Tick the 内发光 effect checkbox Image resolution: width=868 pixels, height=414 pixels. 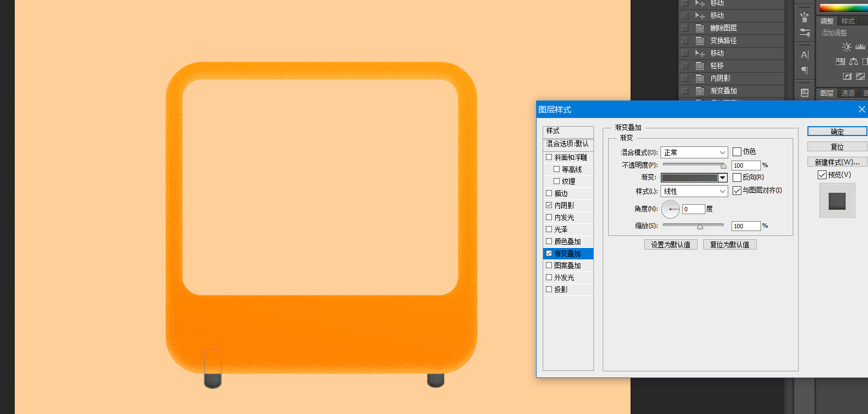pos(549,217)
